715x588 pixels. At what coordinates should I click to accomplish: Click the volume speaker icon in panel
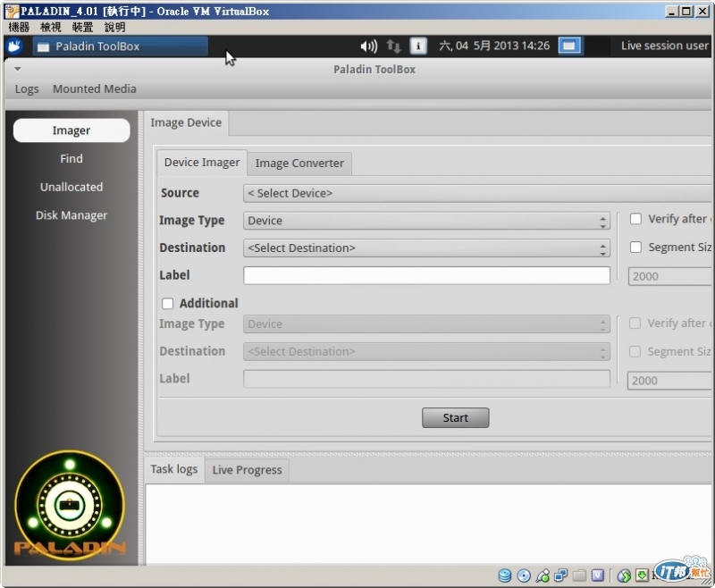pyautogui.click(x=368, y=46)
